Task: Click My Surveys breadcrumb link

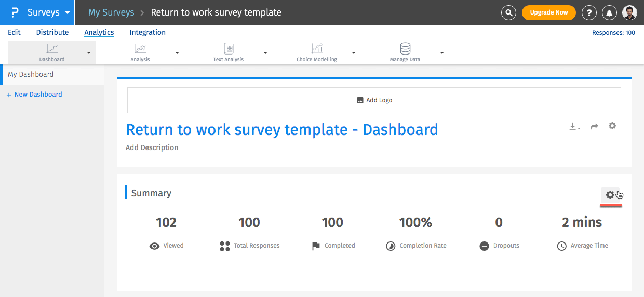Action: (x=111, y=12)
